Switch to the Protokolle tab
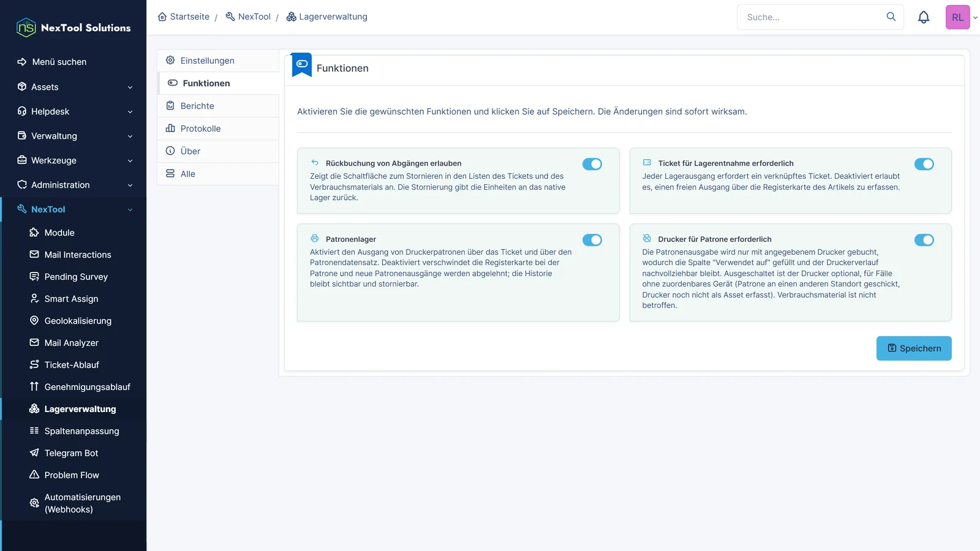 pos(218,129)
